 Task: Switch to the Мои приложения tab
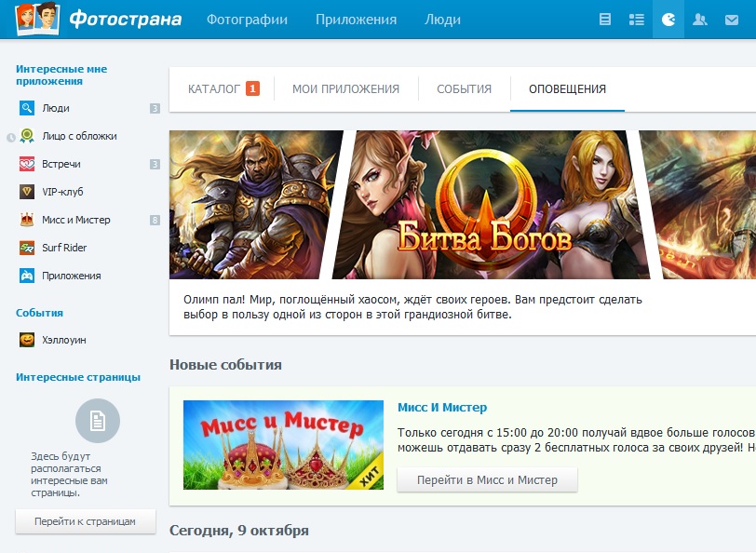(345, 89)
